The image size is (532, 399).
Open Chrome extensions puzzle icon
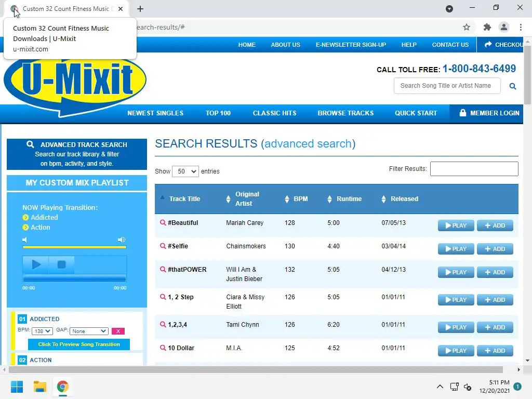[487, 27]
